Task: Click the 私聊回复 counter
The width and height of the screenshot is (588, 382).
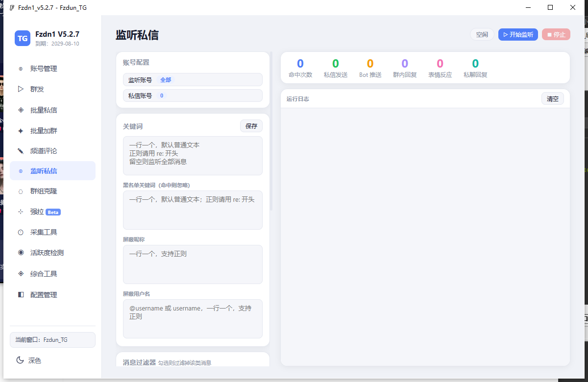Action: [475, 68]
